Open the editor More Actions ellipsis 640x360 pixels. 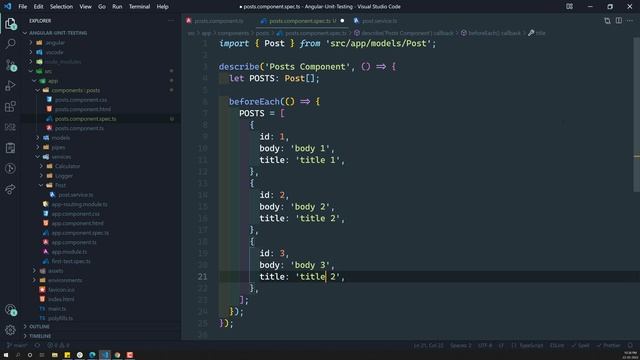point(630,20)
